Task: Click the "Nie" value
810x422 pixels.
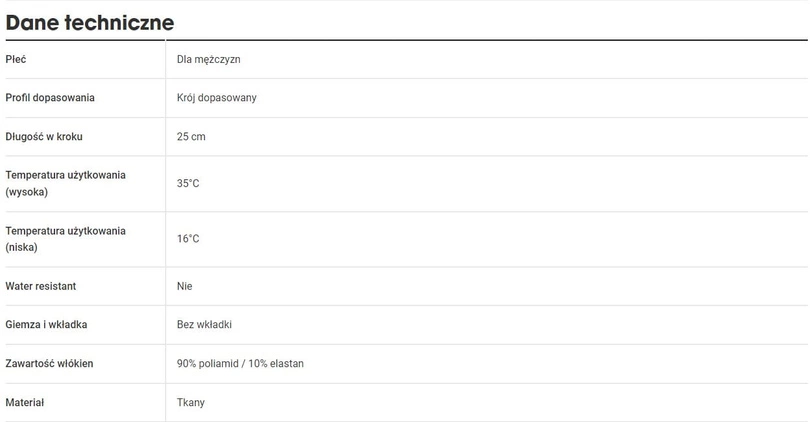Action: pyautogui.click(x=184, y=286)
